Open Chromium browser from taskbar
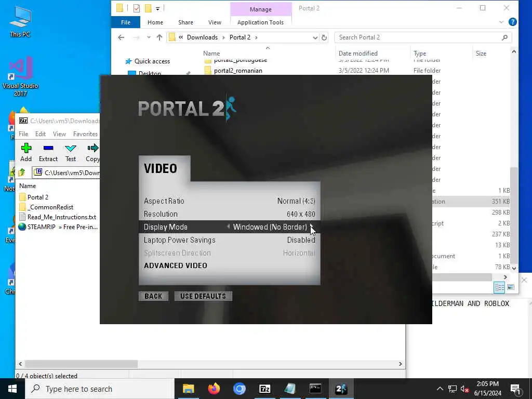Screen dimensions: 532x399 coord(239,389)
